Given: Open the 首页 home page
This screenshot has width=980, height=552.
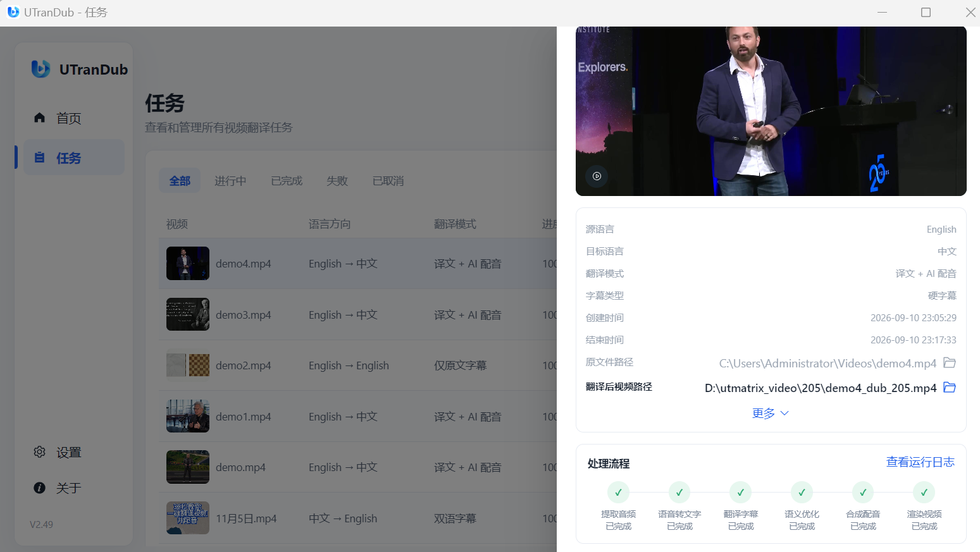Looking at the screenshot, I should click(x=74, y=118).
